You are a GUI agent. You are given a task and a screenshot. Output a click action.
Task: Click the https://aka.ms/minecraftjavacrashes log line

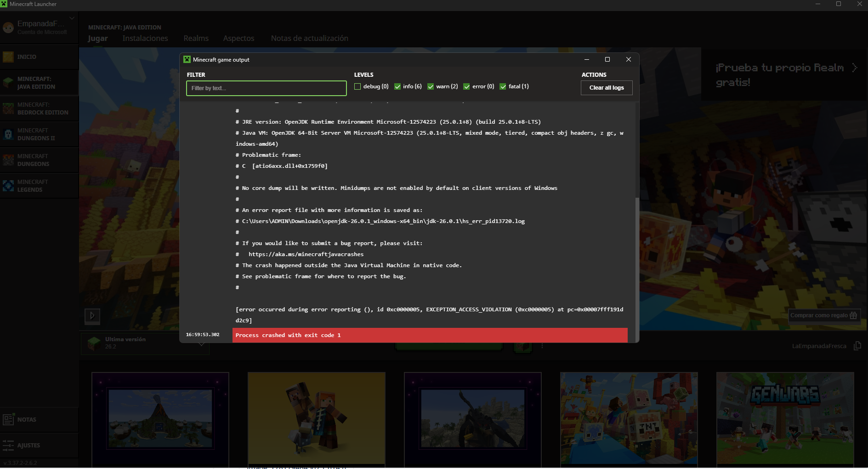(x=306, y=254)
